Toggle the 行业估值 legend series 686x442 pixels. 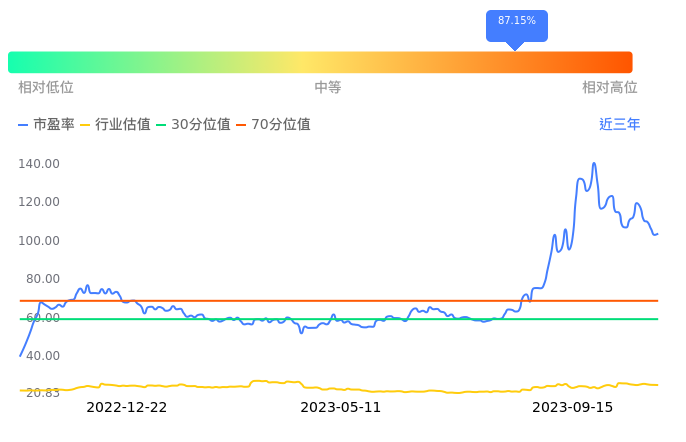115,125
